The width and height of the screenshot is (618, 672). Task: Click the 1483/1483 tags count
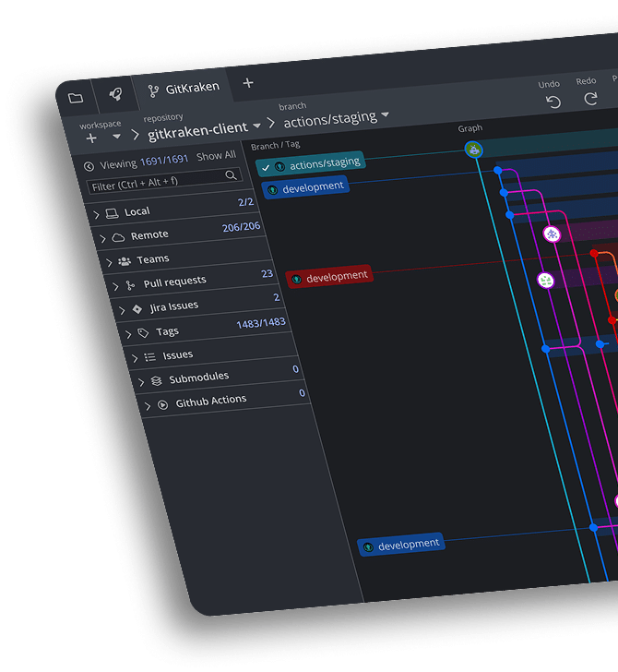(x=261, y=323)
